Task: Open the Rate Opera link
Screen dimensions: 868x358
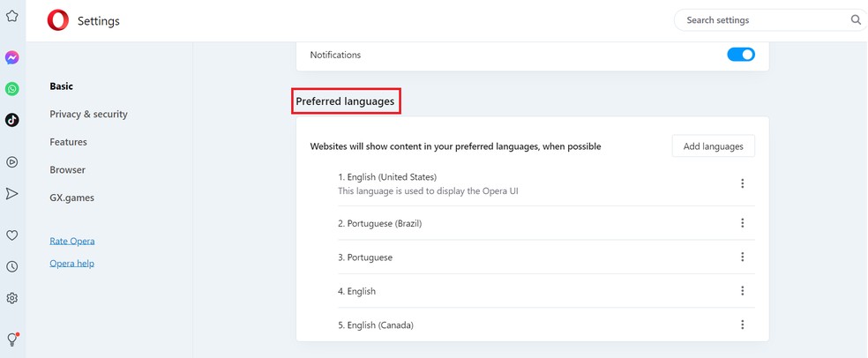Action: pos(72,241)
